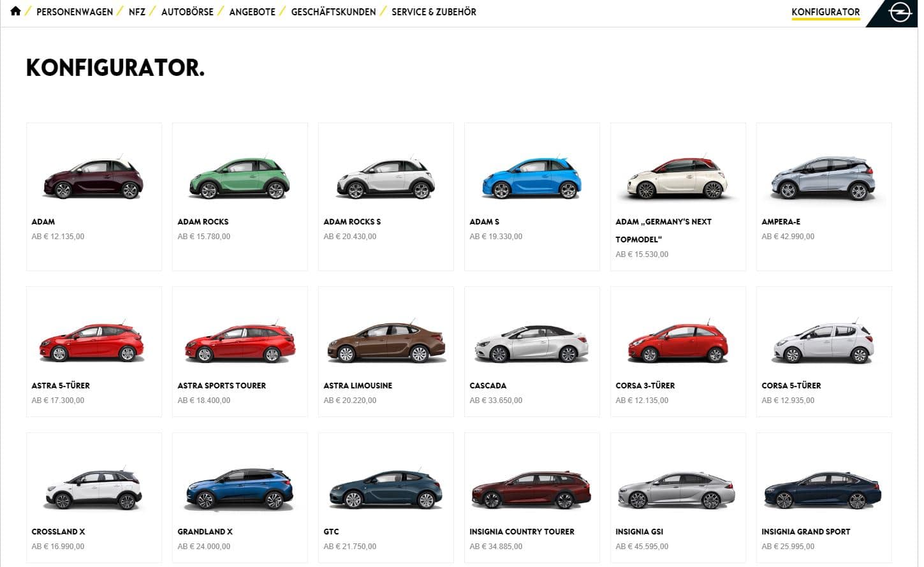The image size is (924, 567).
Task: Click price "AB € 20.220,00"
Action: pos(350,401)
